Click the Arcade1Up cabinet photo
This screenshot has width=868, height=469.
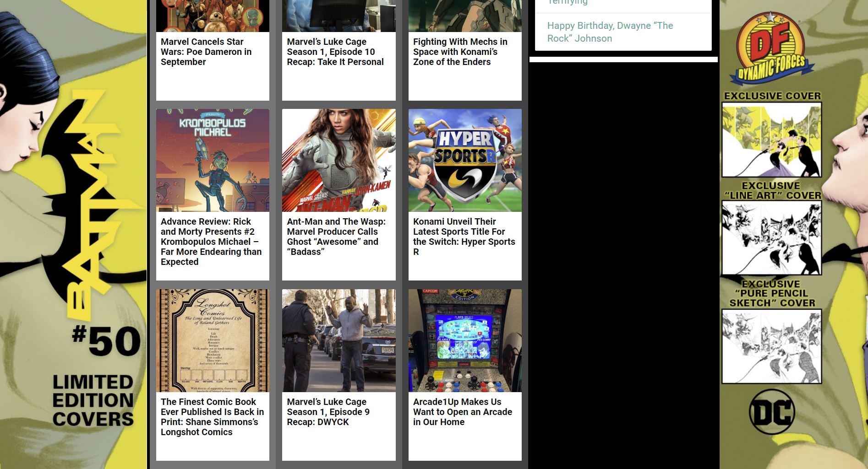[x=464, y=340]
